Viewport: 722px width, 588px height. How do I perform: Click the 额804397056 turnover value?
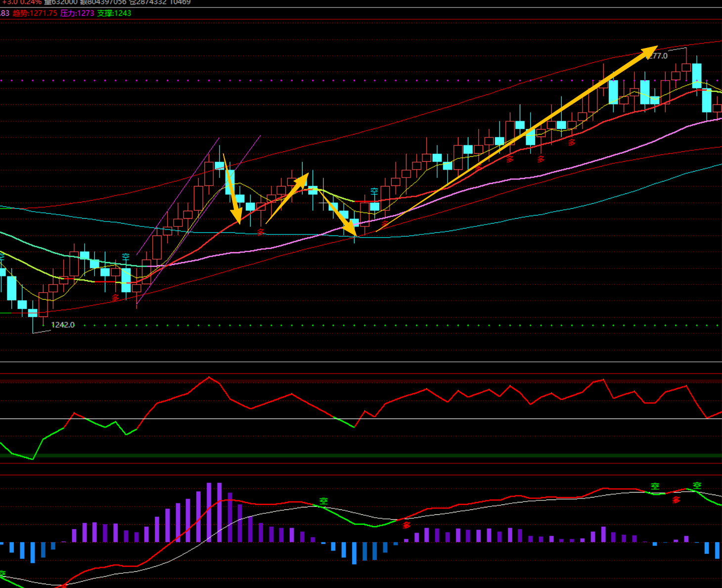click(x=103, y=2)
